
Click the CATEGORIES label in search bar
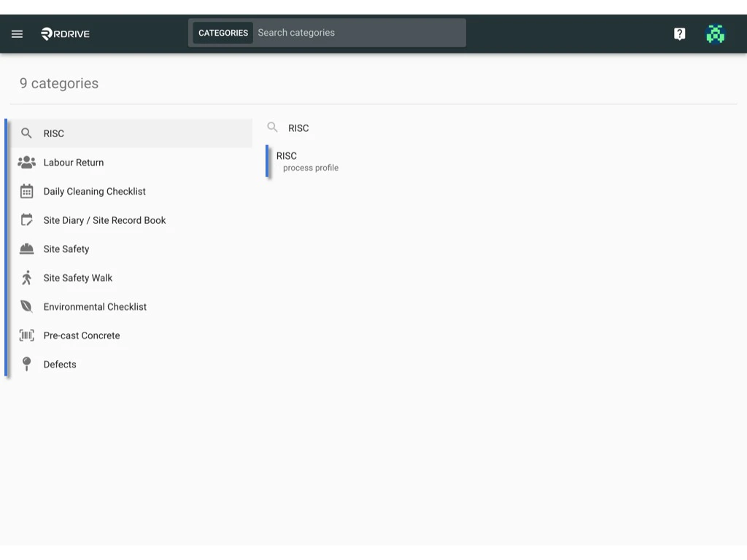click(x=222, y=32)
